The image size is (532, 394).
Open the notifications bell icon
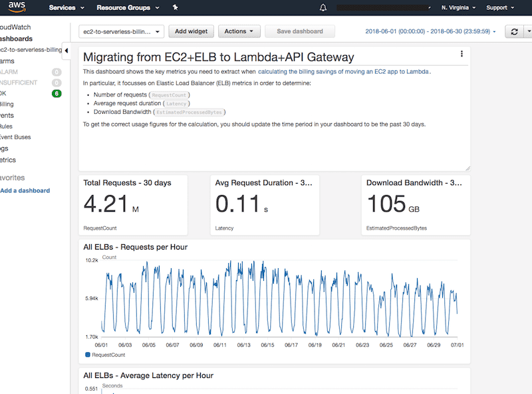(323, 8)
